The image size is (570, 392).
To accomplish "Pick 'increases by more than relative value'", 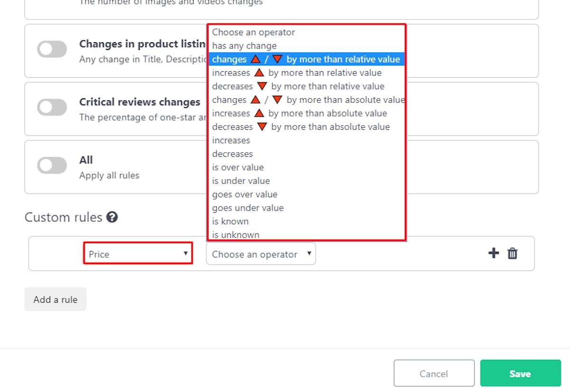I will pos(306,73).
